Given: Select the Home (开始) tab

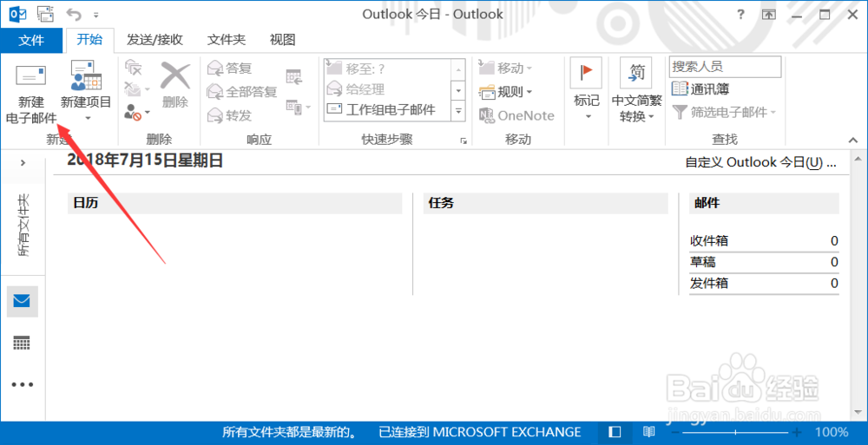Looking at the screenshot, I should (x=89, y=39).
